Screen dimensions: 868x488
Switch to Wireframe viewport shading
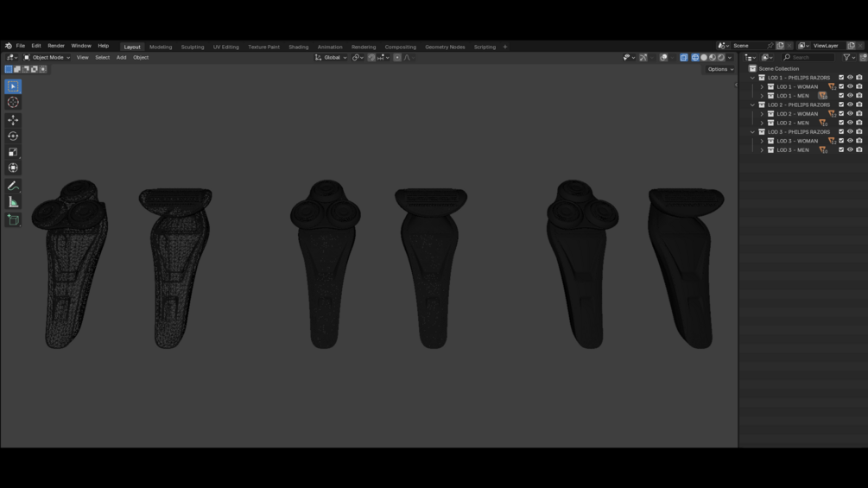695,58
